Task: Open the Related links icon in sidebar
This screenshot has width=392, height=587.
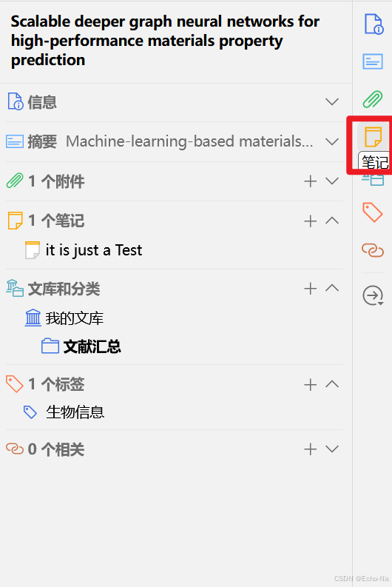Action: pyautogui.click(x=373, y=250)
